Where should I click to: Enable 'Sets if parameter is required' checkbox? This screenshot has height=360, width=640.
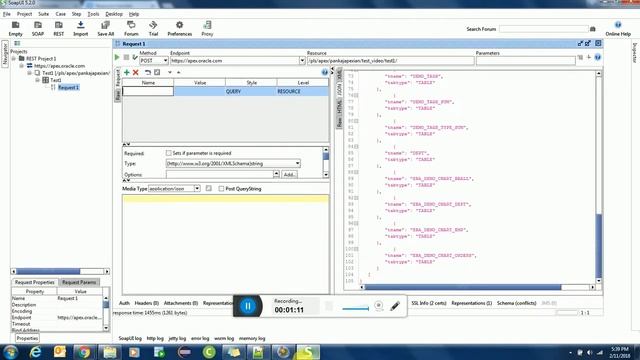169,153
